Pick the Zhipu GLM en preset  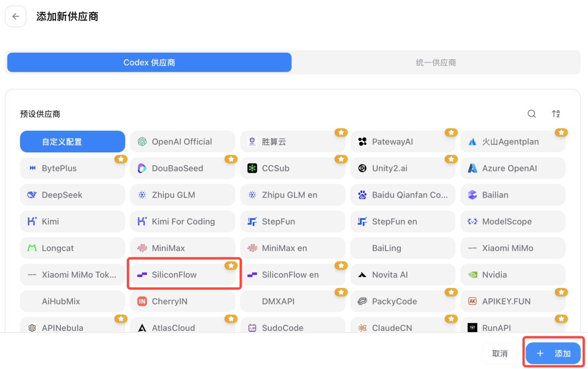click(292, 195)
